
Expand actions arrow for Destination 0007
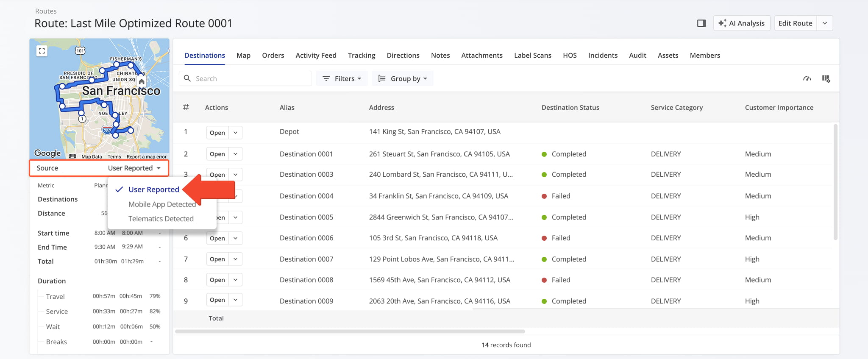click(x=236, y=259)
